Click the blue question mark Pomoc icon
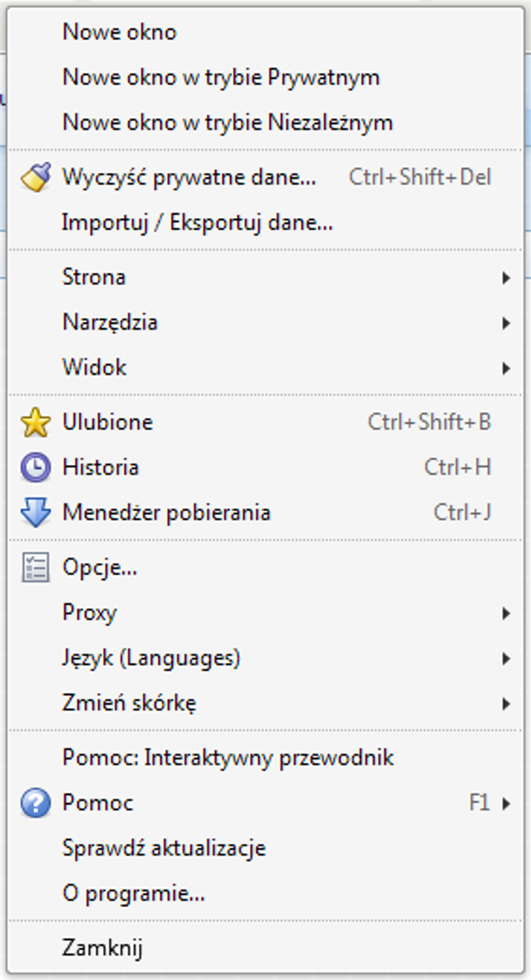This screenshot has height=980, width=531. click(35, 803)
